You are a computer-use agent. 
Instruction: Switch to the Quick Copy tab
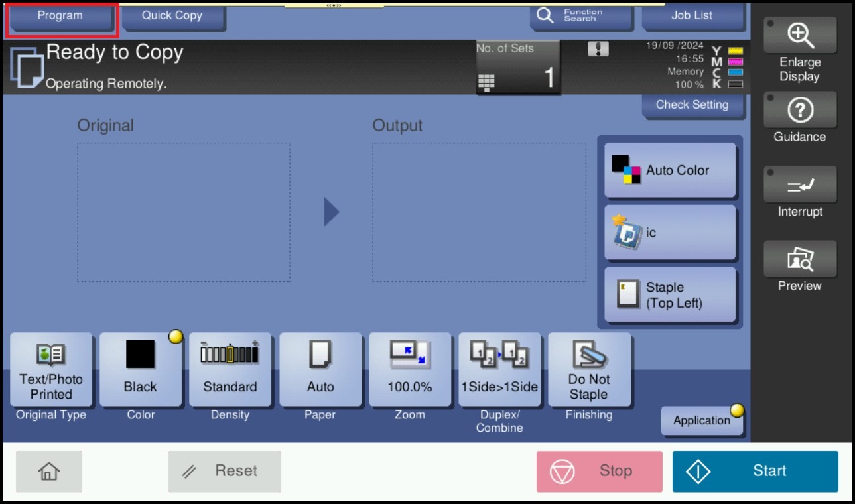coord(172,16)
